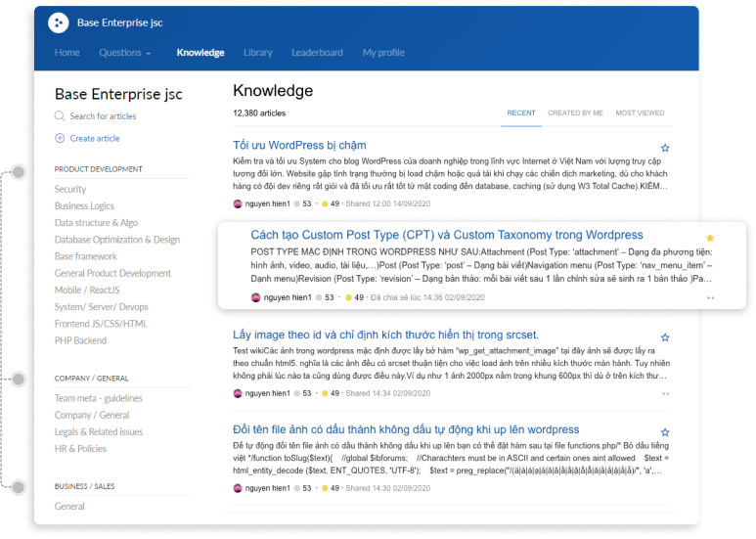Click grey 53 dot on 'Đổi tên file ảnh' article

coord(297,488)
